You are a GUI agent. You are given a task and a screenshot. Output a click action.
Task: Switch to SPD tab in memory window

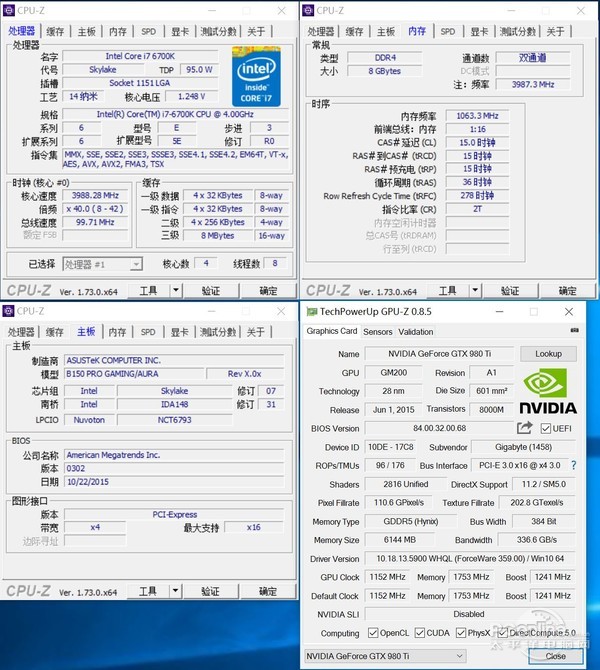[x=448, y=31]
